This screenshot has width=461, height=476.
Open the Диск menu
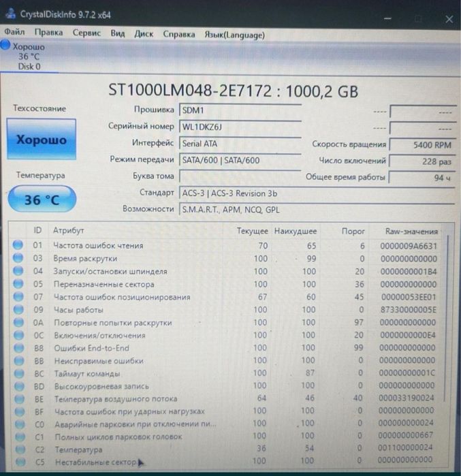(144, 33)
